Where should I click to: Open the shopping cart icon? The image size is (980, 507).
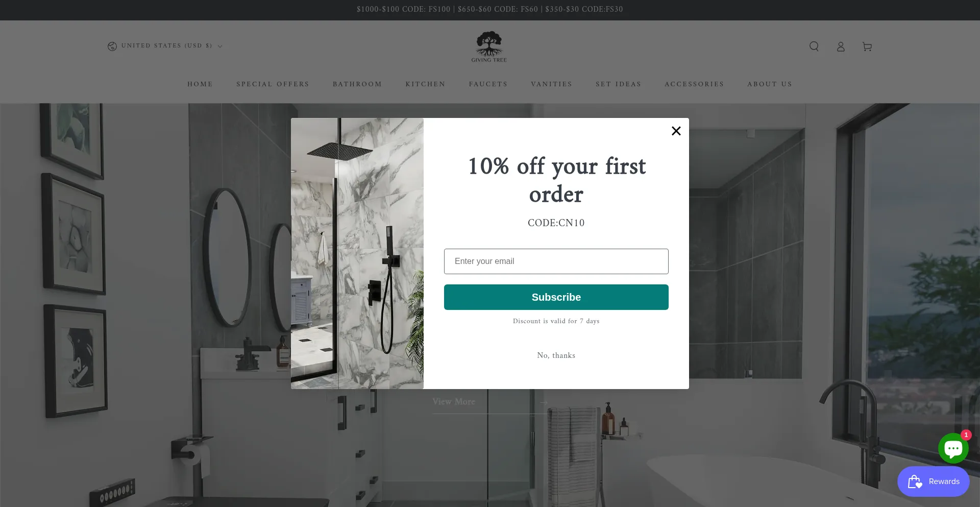tap(867, 46)
